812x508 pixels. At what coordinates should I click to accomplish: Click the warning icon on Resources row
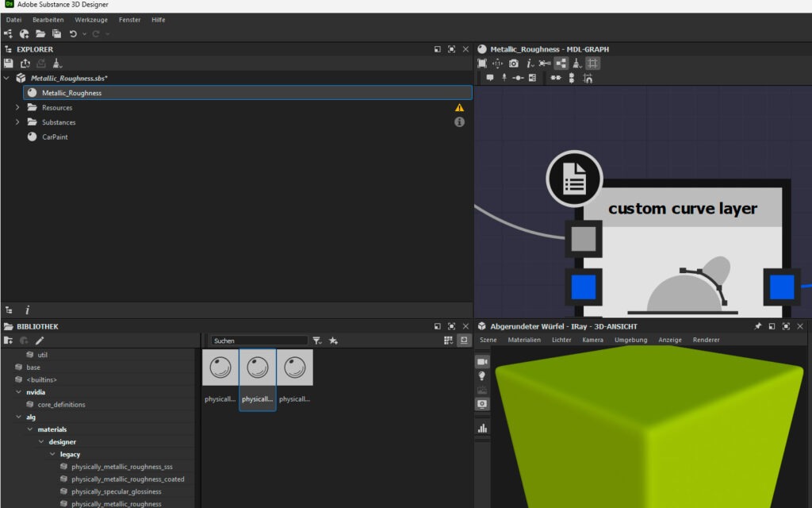(459, 107)
